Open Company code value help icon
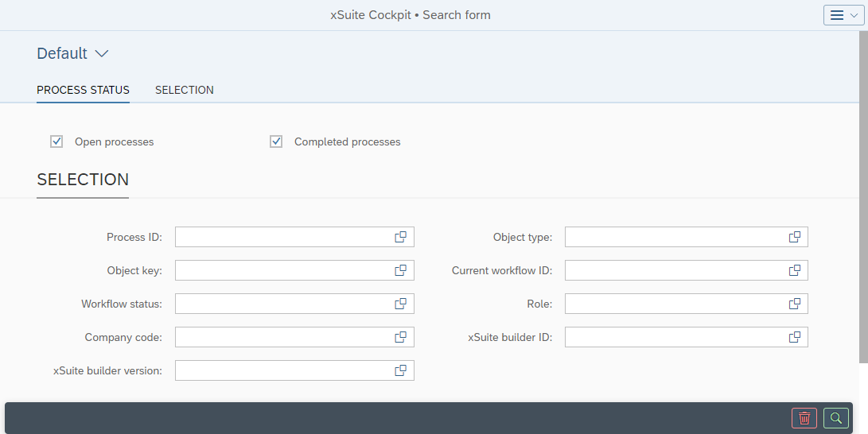The image size is (868, 434). pyautogui.click(x=401, y=337)
